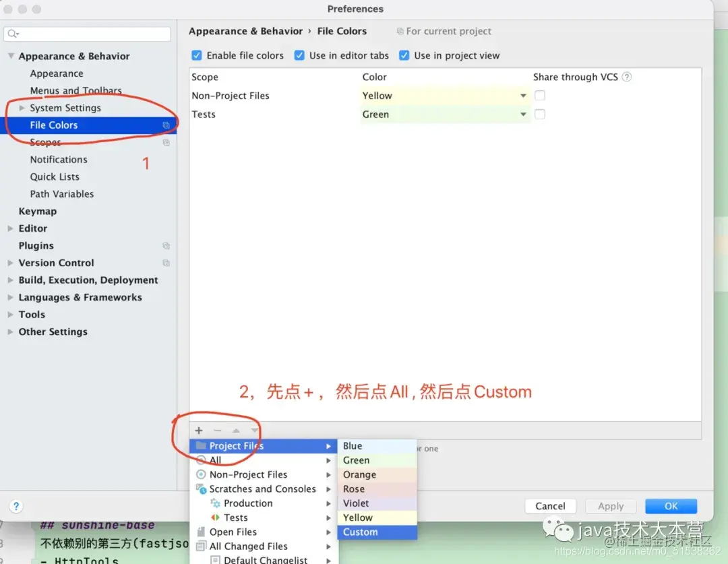
Task: Click the search magnifier icon
Action: (x=13, y=34)
